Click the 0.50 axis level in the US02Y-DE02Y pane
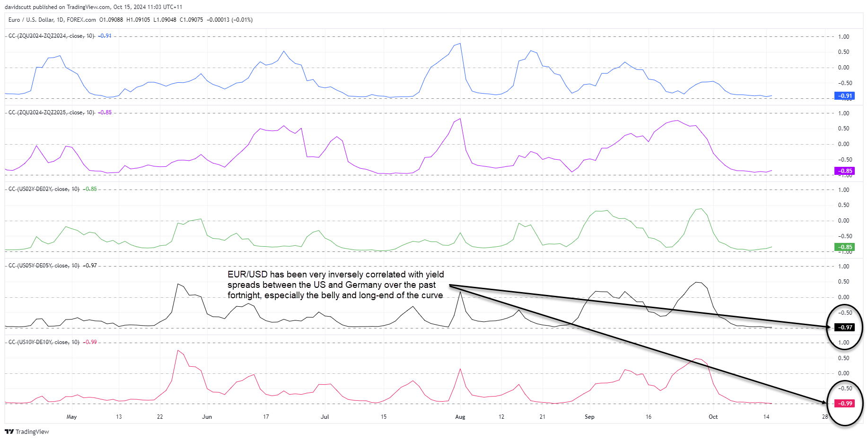The height and width of the screenshot is (440, 868). [844, 205]
